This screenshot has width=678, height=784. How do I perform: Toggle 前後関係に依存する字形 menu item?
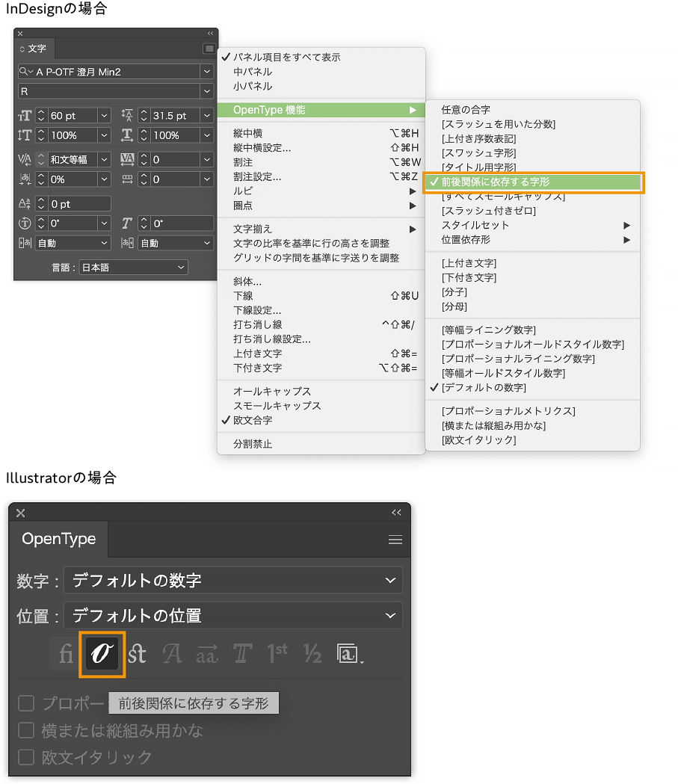pyautogui.click(x=533, y=182)
